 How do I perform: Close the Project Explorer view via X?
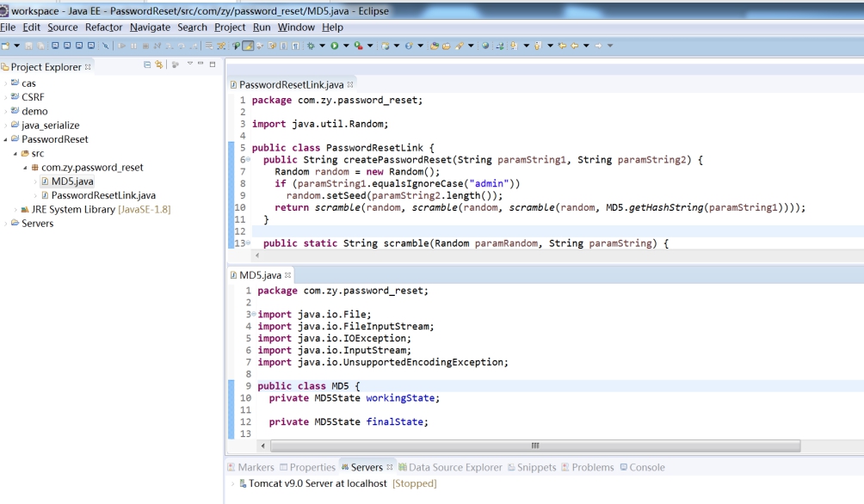point(88,66)
